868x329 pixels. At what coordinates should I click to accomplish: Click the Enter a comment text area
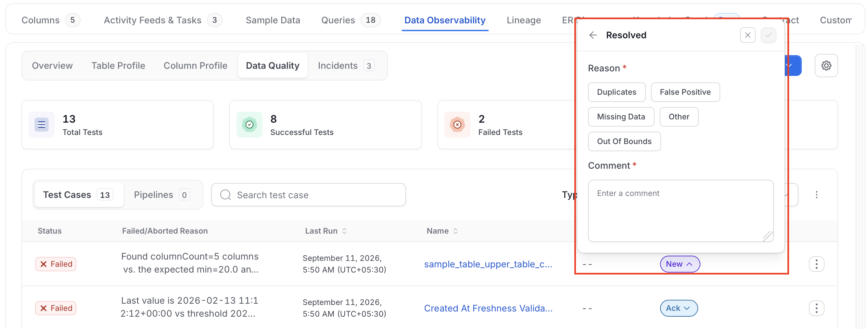[680, 211]
